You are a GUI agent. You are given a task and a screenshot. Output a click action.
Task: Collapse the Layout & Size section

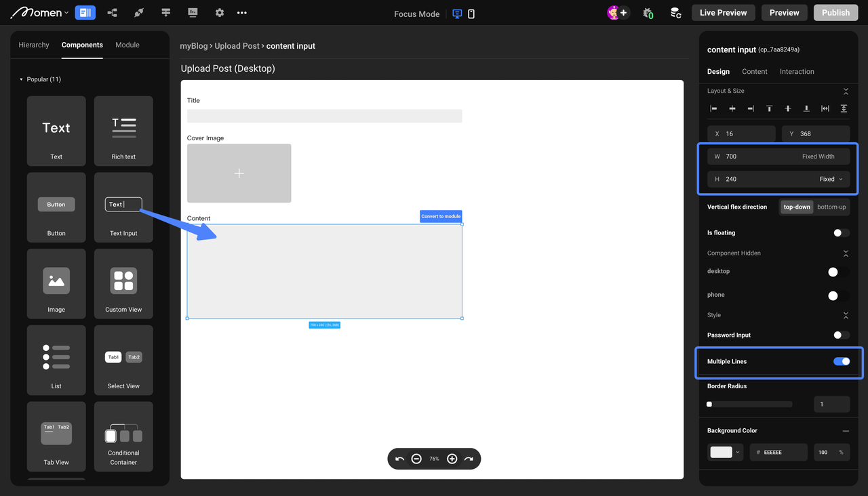coord(846,91)
